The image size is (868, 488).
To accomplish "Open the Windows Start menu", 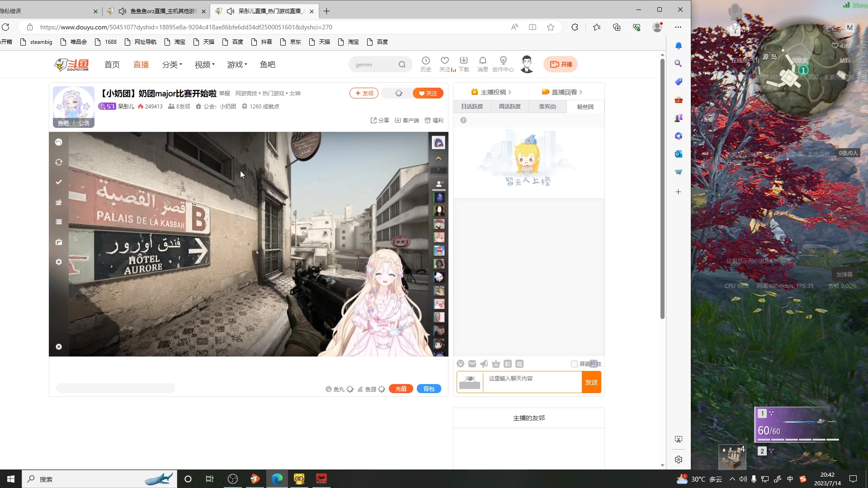I will point(11,479).
